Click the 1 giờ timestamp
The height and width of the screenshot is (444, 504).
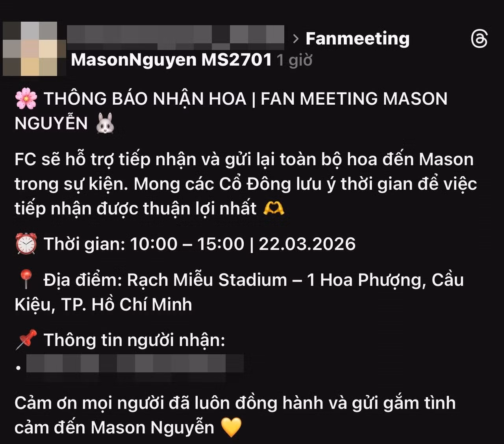(295, 60)
